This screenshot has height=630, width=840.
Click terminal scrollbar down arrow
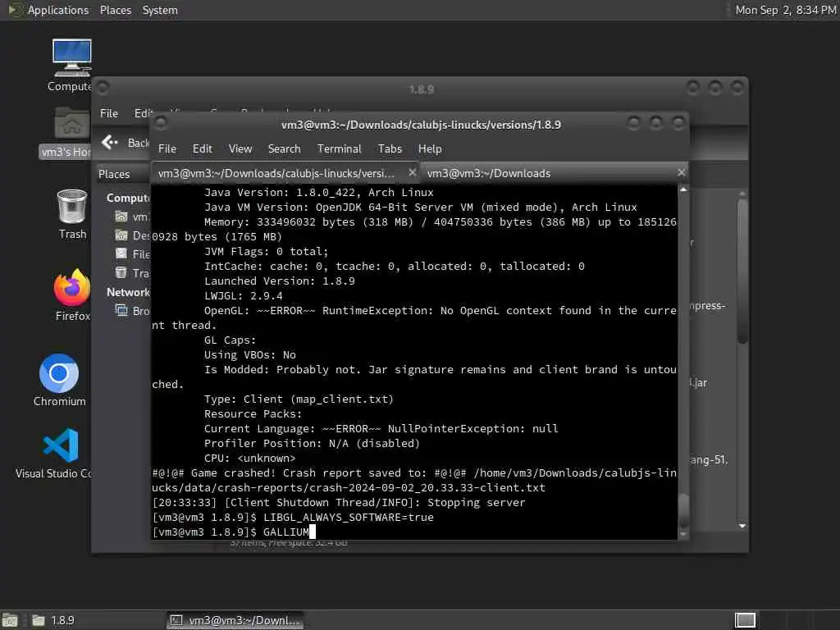click(x=683, y=534)
